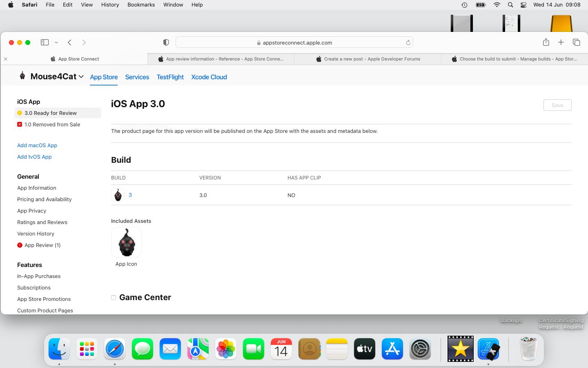Go forward using the forward arrow
Viewport: 588px width, 368px height.
click(x=84, y=43)
